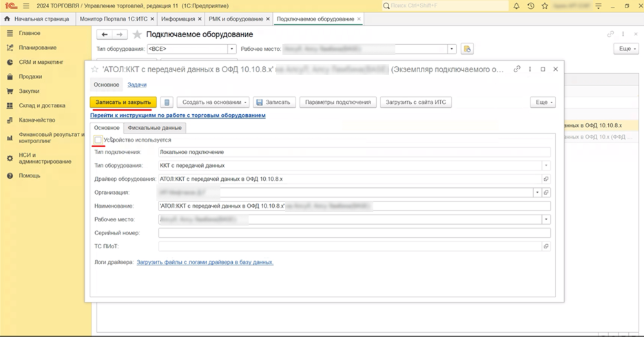
Task: Go back with the left arrow button
Action: point(104,34)
